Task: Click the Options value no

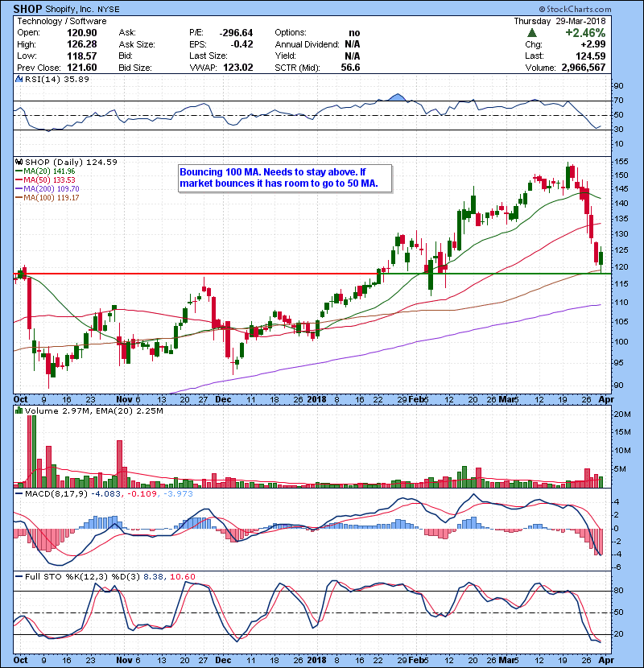Action: click(354, 33)
